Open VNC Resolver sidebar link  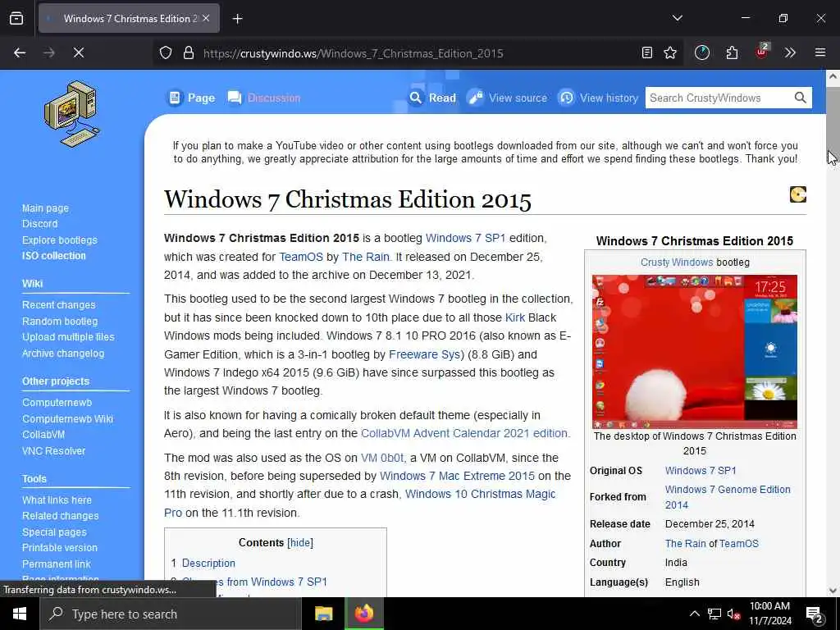(53, 450)
